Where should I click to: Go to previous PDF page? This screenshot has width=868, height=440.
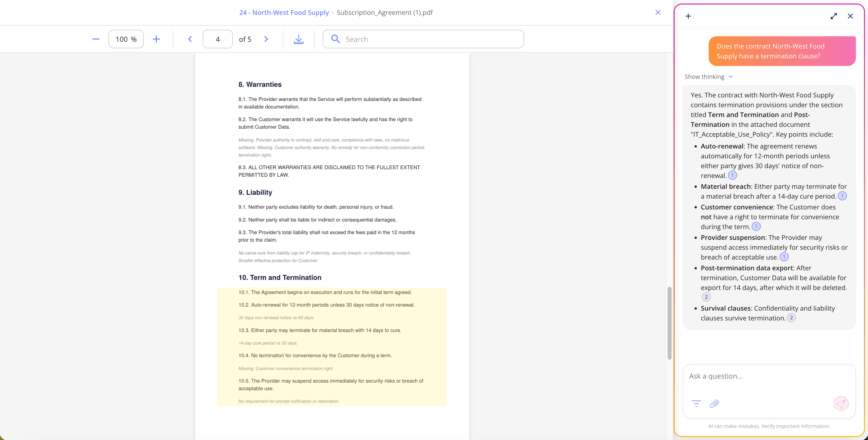pyautogui.click(x=190, y=39)
